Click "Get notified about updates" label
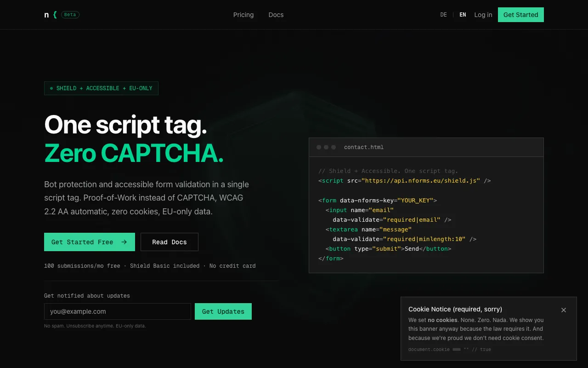The height and width of the screenshot is (368, 588). 87,296
